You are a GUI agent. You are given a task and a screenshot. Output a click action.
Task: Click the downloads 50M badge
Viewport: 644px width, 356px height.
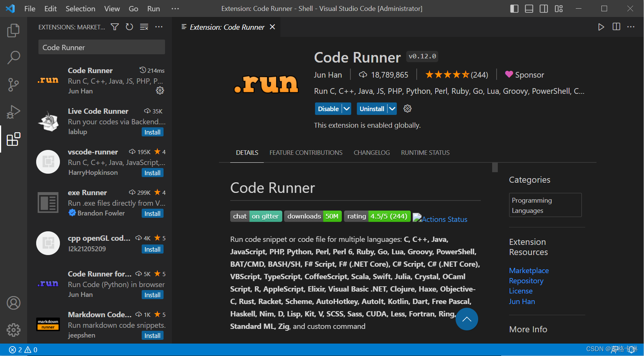point(313,216)
